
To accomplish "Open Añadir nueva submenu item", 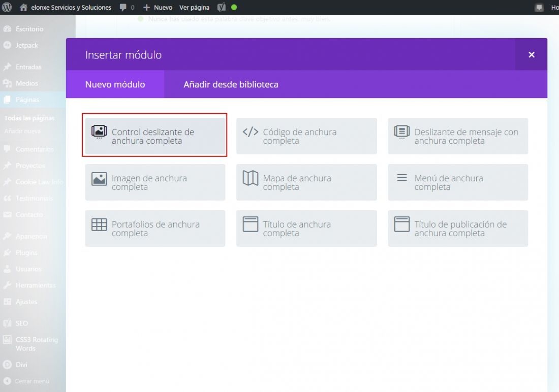I will [x=22, y=131].
